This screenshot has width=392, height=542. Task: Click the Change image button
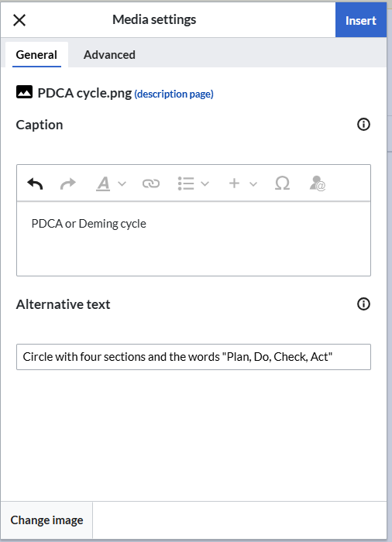click(46, 520)
